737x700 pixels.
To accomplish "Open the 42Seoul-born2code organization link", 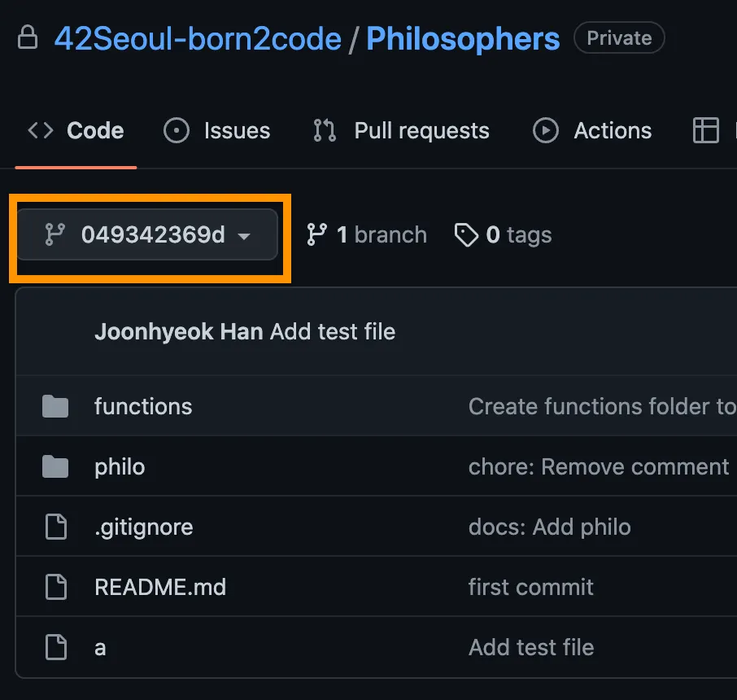I will [x=198, y=38].
